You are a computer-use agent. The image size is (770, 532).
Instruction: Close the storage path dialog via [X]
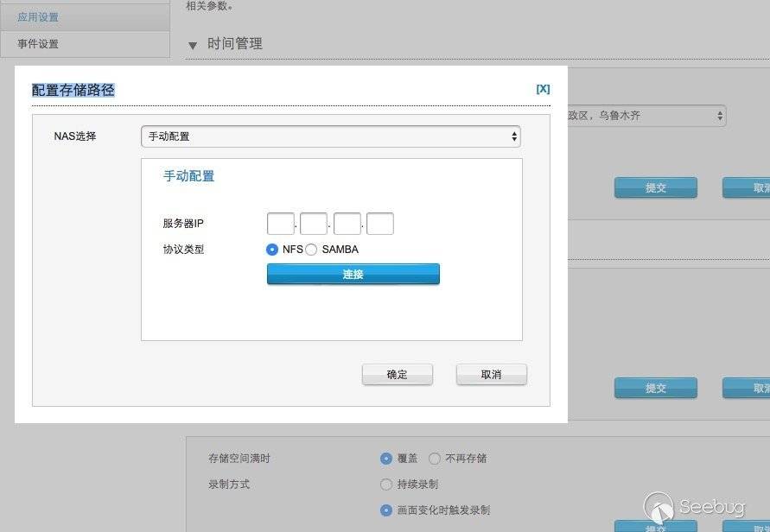pos(543,89)
